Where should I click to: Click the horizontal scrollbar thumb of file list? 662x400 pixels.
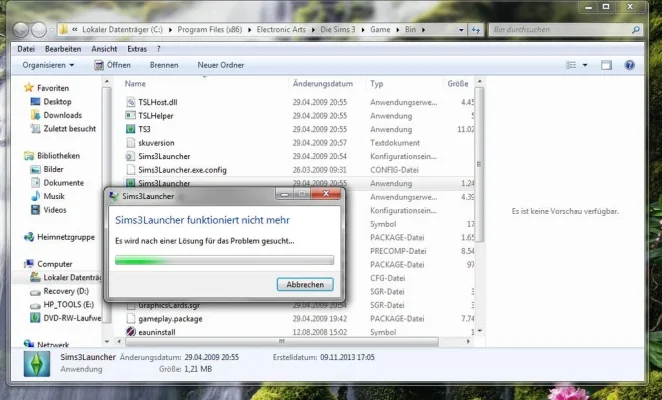tap(281, 341)
